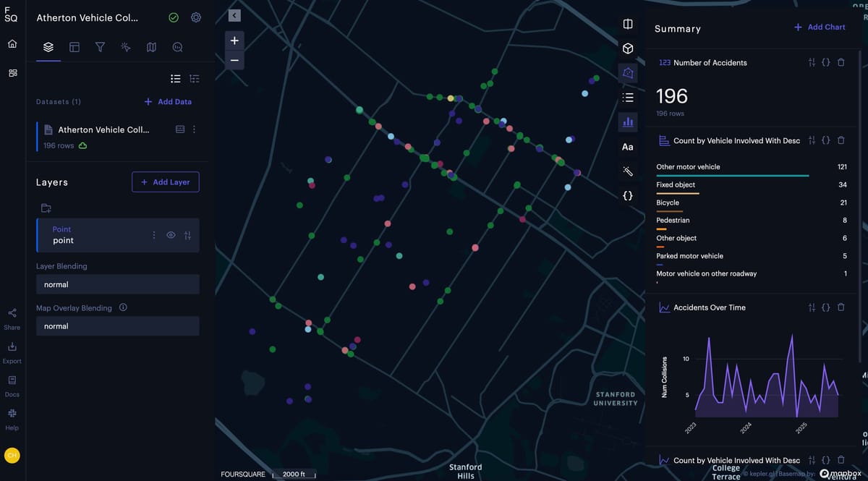
Task: Delete the Number of Accidents chart
Action: (x=841, y=63)
